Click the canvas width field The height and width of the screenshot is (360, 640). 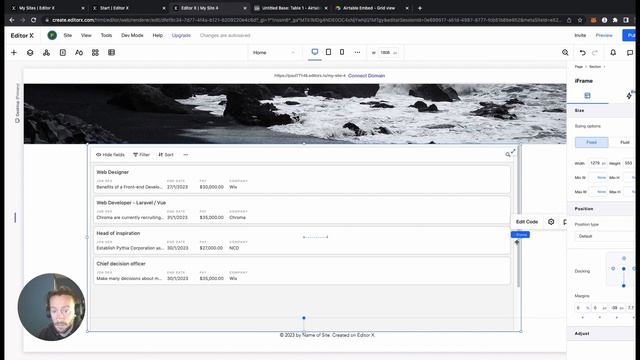pos(387,53)
